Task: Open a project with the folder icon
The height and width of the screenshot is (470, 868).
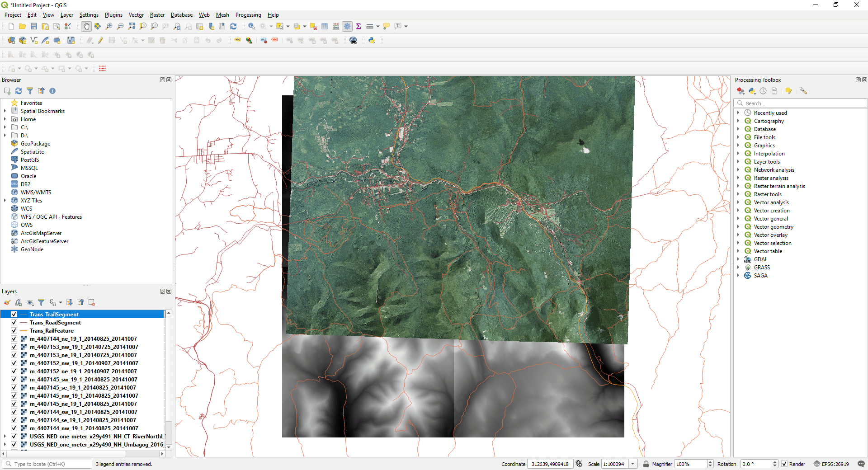Action: coord(22,26)
